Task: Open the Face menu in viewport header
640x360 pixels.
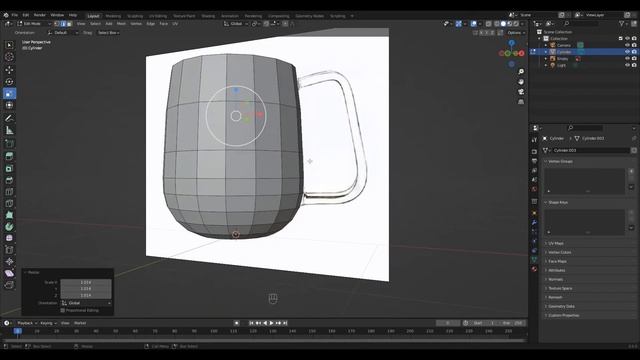Action: pos(164,24)
